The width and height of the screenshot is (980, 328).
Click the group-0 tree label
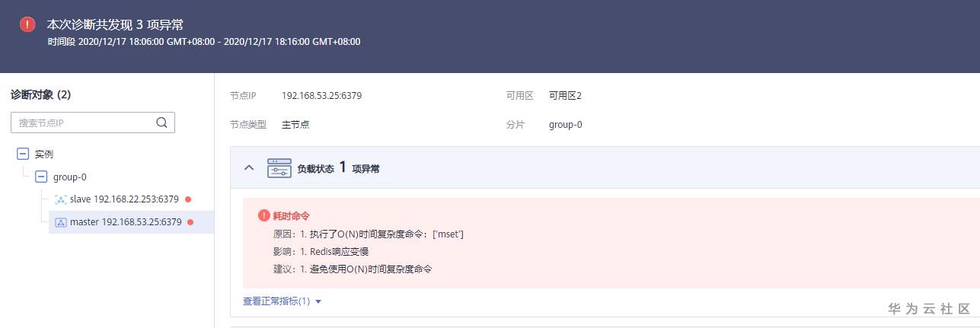(x=69, y=177)
